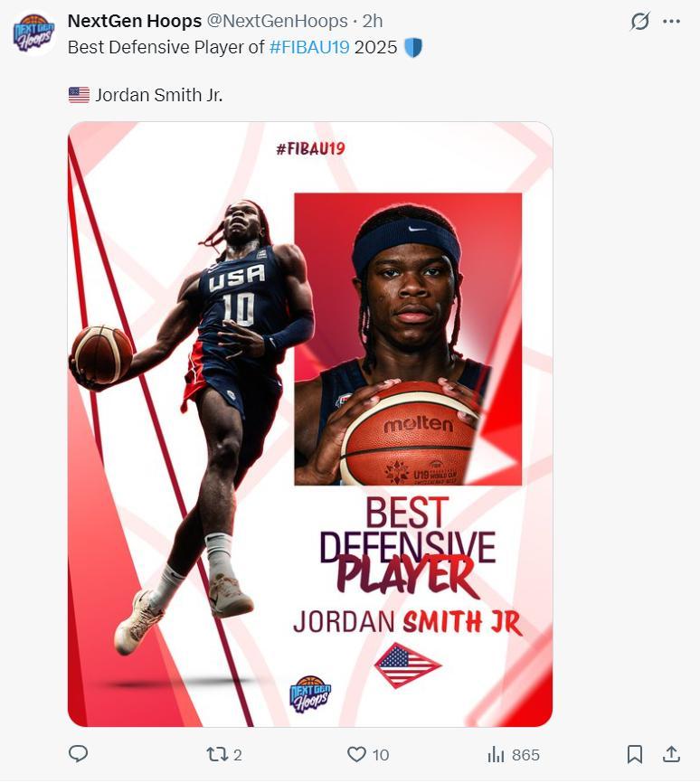Viewport: 700px width, 783px height.
Task: Click the 865 views count
Action: pyautogui.click(x=525, y=755)
